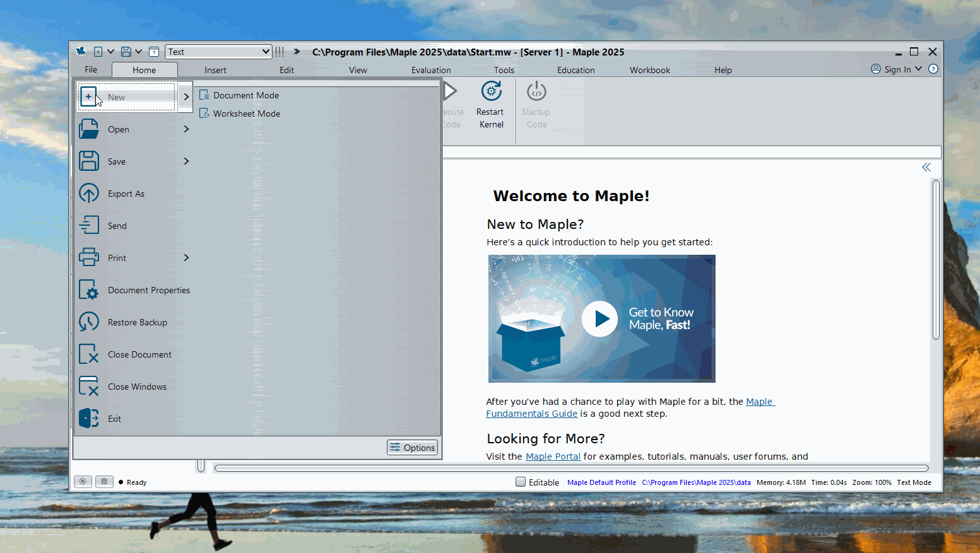Click the interrupt computation icon in status bar

(x=83, y=482)
